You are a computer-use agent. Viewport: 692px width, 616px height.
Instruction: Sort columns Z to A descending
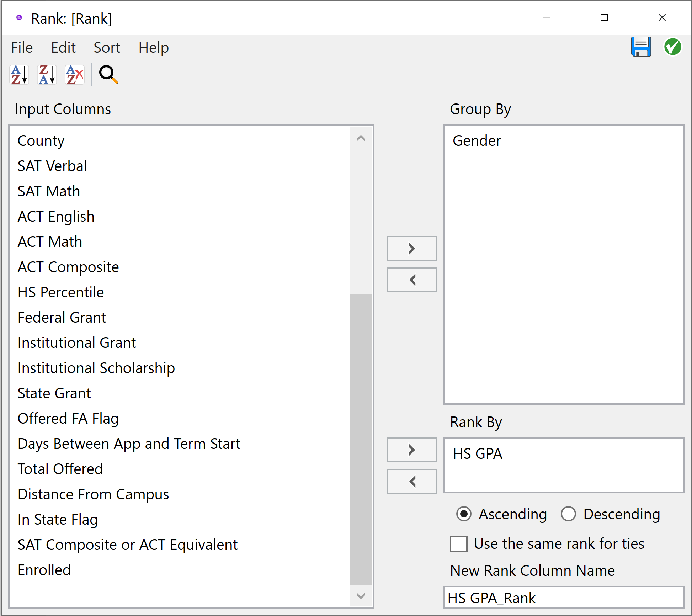[x=47, y=75]
